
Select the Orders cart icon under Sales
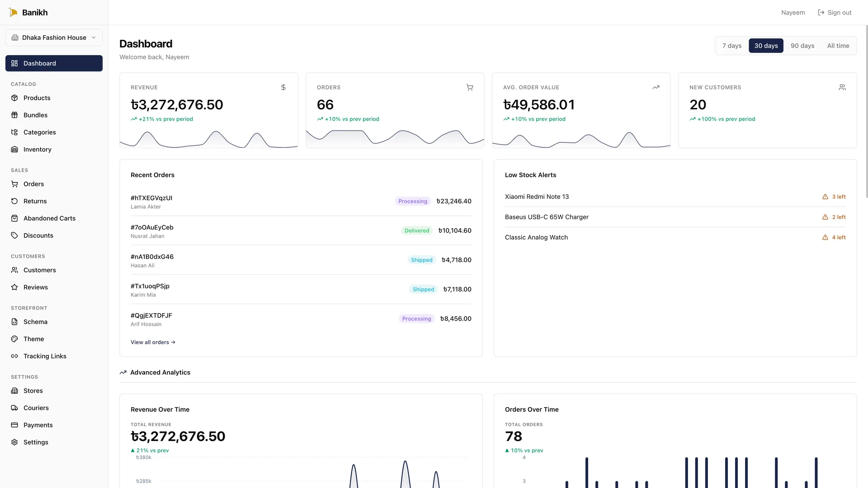click(14, 184)
